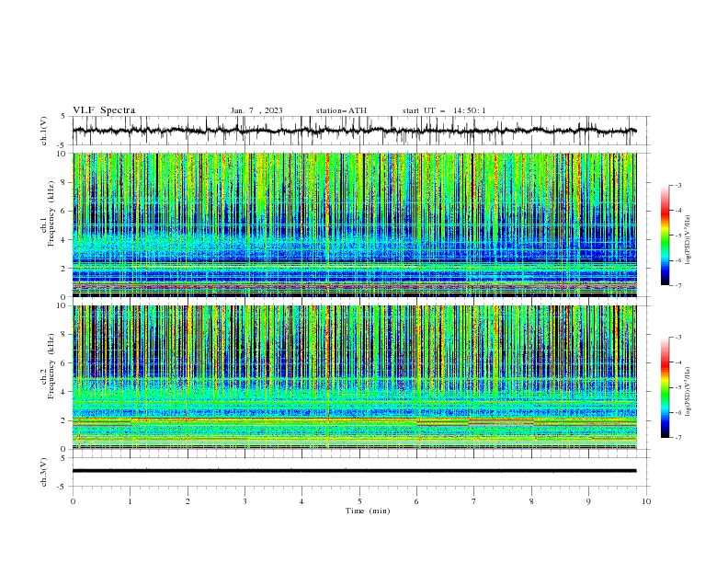Click the "ch.1(V)" waveform axis label
The height and width of the screenshot is (563, 728).
tap(44, 131)
